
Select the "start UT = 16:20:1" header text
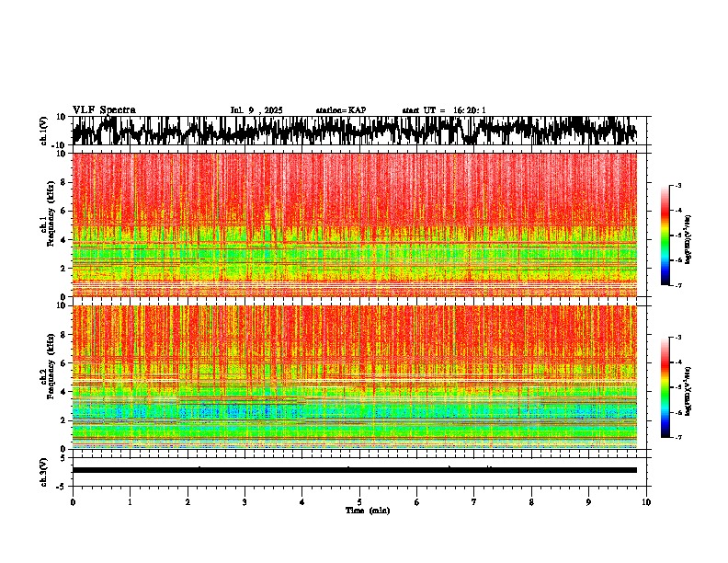pos(444,110)
